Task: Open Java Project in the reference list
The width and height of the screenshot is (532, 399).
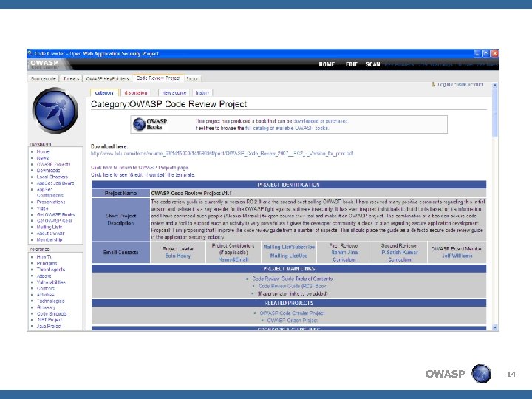Action: coord(50,327)
